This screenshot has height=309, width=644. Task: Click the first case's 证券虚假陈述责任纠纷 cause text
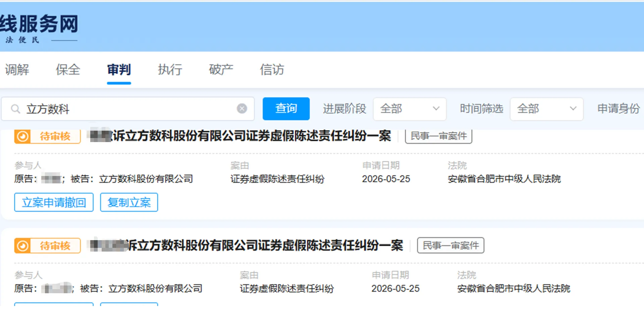(278, 179)
